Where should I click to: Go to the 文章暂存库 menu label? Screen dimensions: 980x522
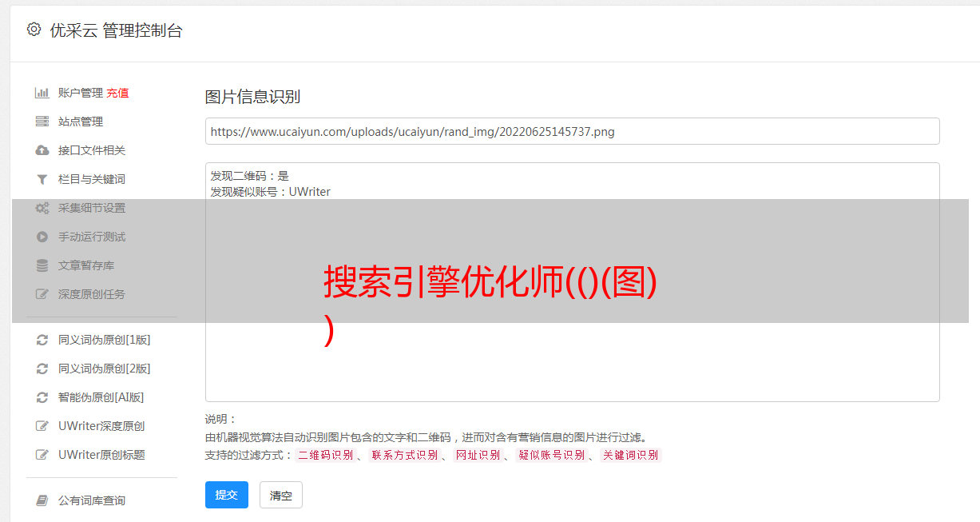pyautogui.click(x=86, y=265)
